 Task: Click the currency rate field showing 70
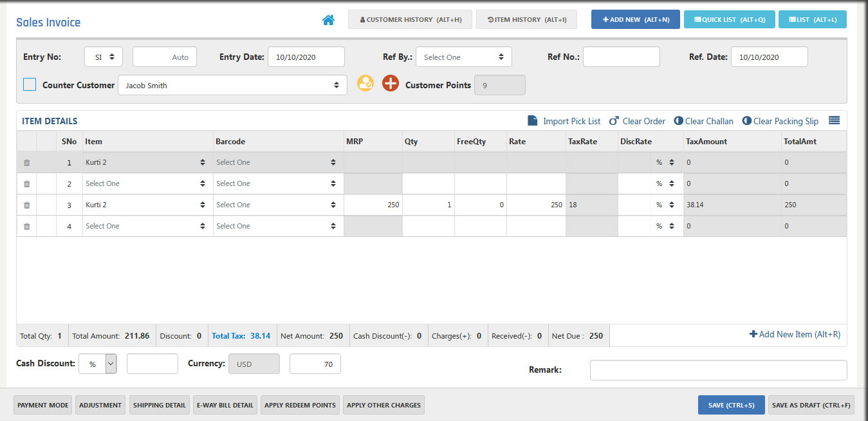coord(315,364)
